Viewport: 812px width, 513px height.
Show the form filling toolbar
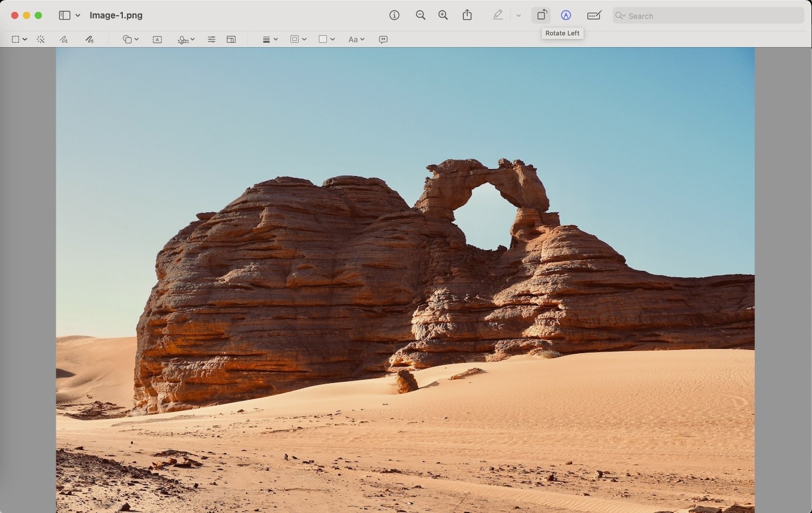(594, 15)
